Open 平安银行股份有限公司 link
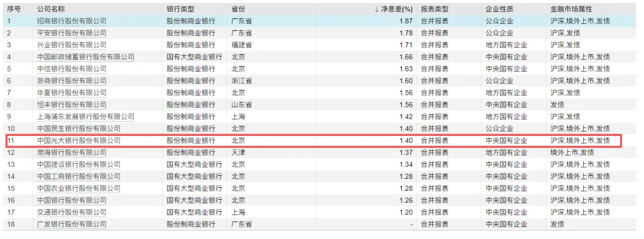 click(72, 33)
